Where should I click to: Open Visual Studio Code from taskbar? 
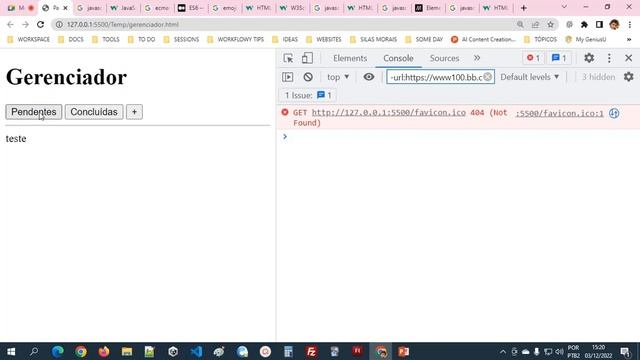click(196, 351)
